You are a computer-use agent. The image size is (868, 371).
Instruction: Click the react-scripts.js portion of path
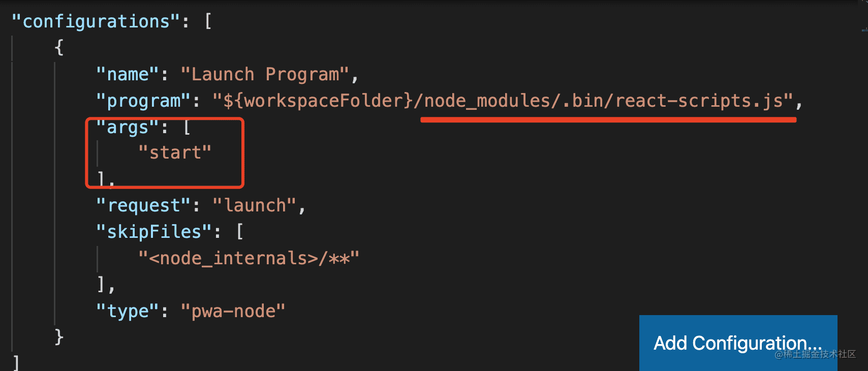pos(699,101)
